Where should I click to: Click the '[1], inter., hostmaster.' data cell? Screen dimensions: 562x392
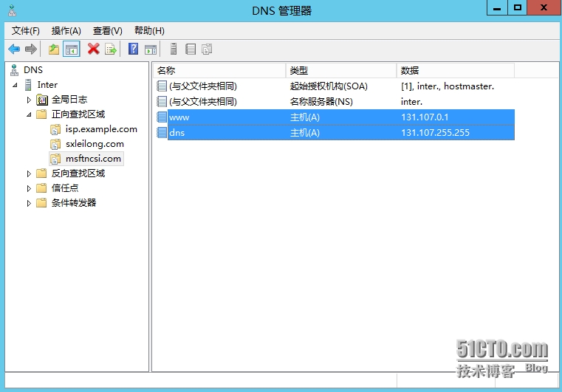pos(448,86)
